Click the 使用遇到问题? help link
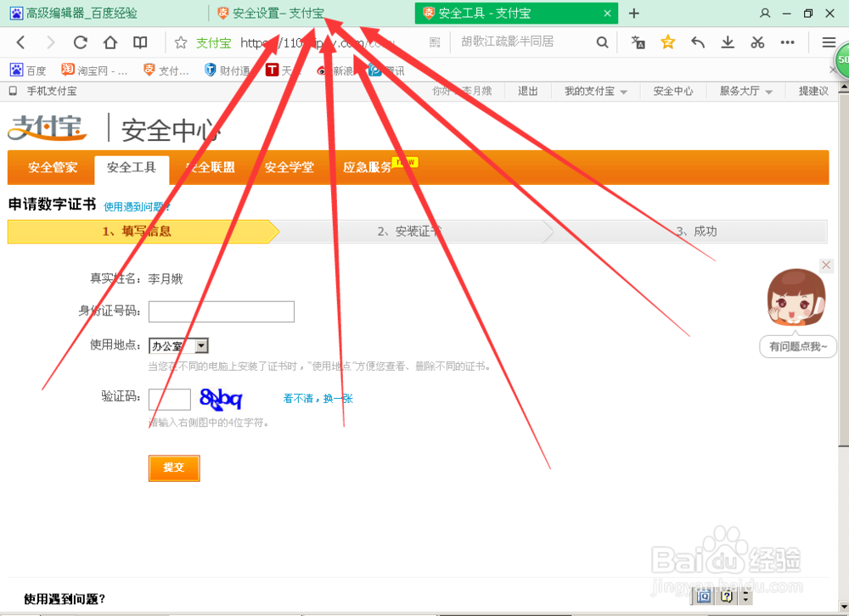Image resolution: width=849 pixels, height=616 pixels. coord(137,207)
